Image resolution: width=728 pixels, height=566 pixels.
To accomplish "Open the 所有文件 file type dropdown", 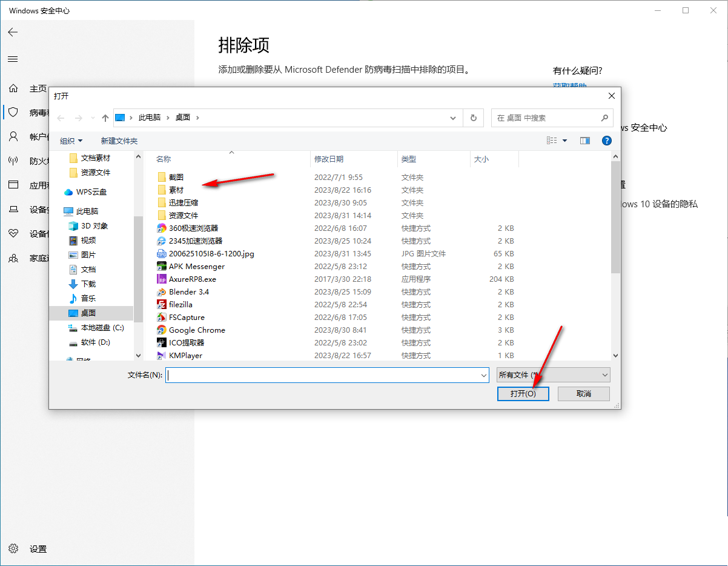I will click(x=552, y=375).
